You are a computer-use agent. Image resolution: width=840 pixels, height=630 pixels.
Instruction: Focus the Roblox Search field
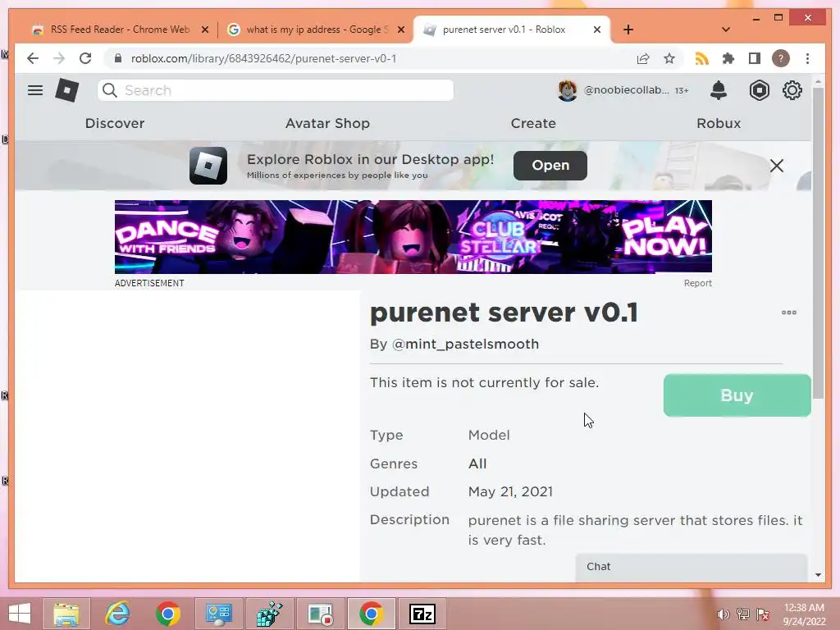(x=276, y=90)
